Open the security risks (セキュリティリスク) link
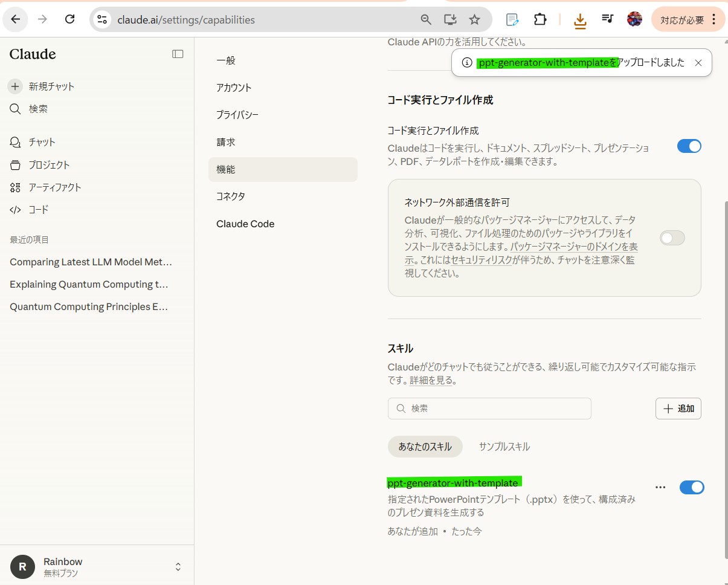 482,260
